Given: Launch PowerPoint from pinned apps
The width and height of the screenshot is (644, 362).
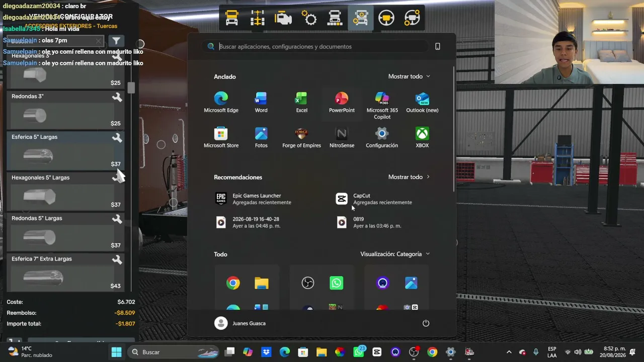Looking at the screenshot, I should 342,102.
